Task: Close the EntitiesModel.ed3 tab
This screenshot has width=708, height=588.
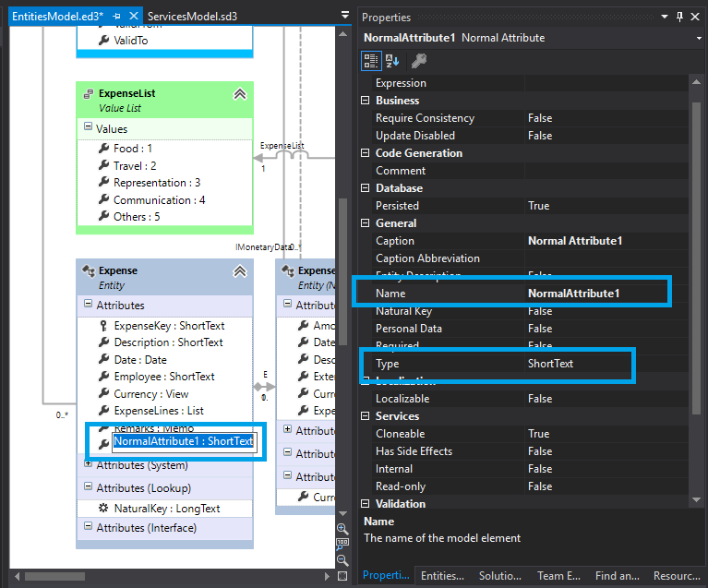Action: point(134,17)
